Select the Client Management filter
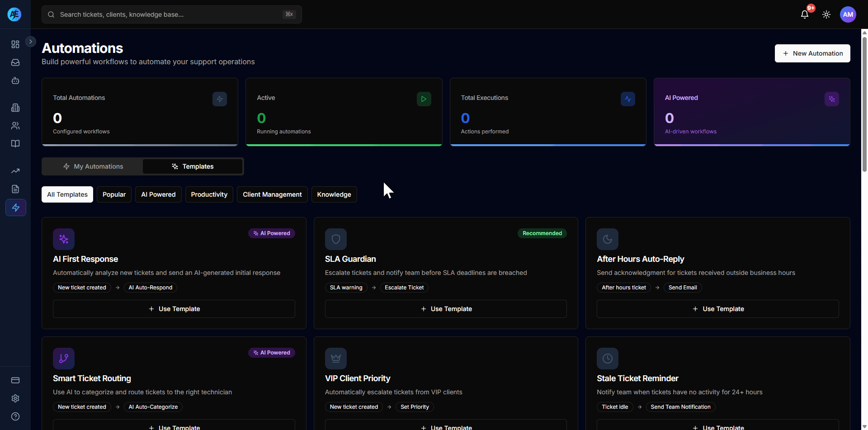This screenshot has height=430, width=868. [x=272, y=194]
